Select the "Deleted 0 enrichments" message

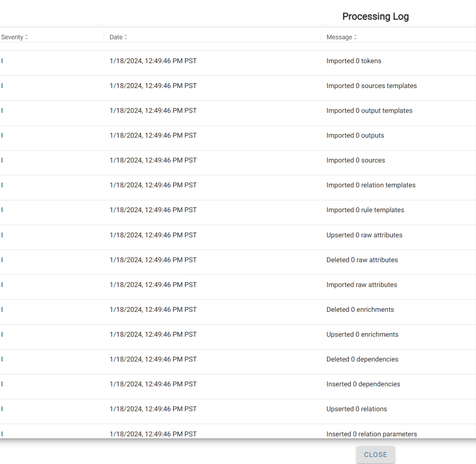pos(360,310)
